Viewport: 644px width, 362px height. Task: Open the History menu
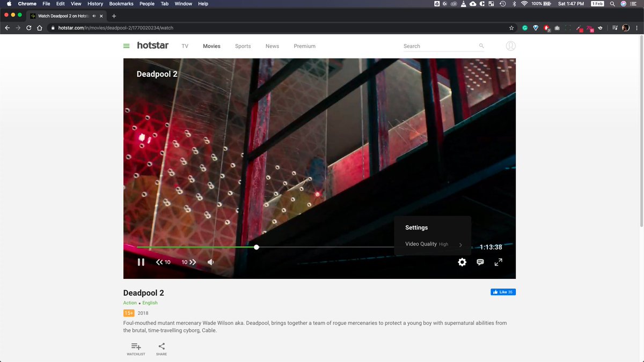[x=95, y=4]
